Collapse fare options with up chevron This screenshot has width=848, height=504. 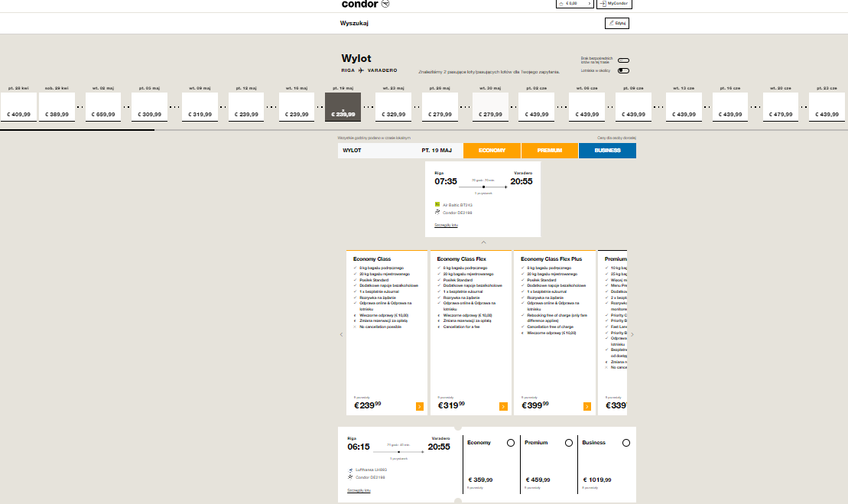point(483,242)
